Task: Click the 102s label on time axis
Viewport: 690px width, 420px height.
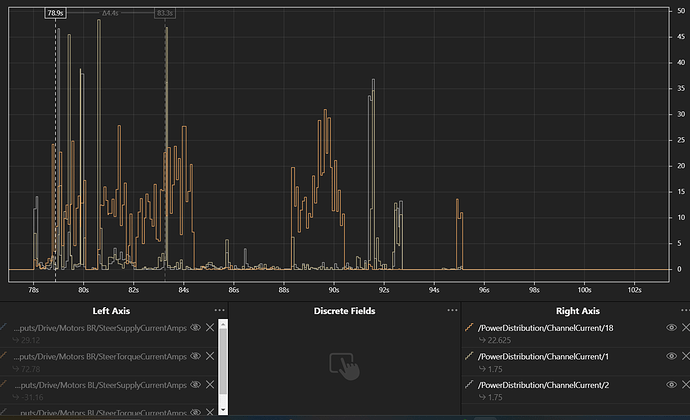Action: [x=634, y=290]
